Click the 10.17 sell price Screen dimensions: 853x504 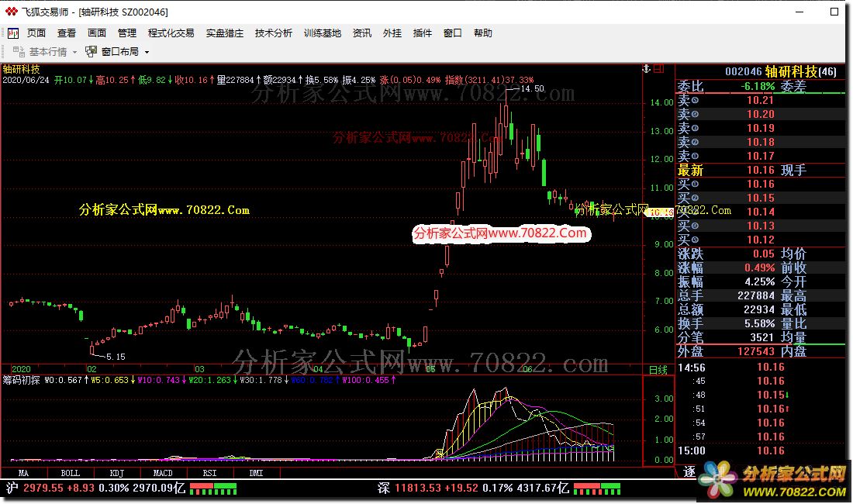(760, 156)
